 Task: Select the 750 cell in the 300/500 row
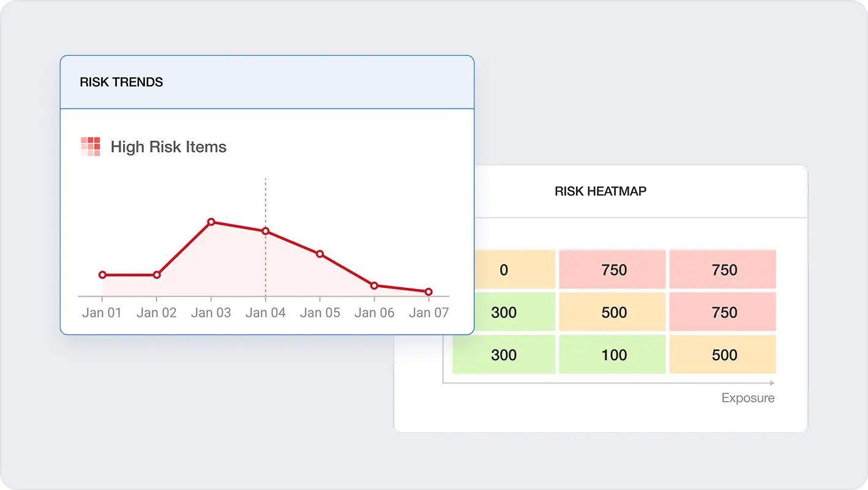tap(723, 312)
